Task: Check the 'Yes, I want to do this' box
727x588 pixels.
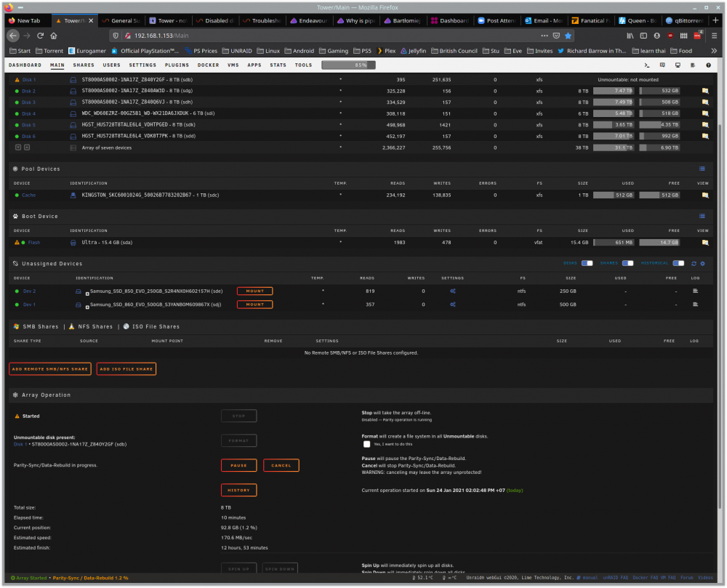Action: [366, 444]
